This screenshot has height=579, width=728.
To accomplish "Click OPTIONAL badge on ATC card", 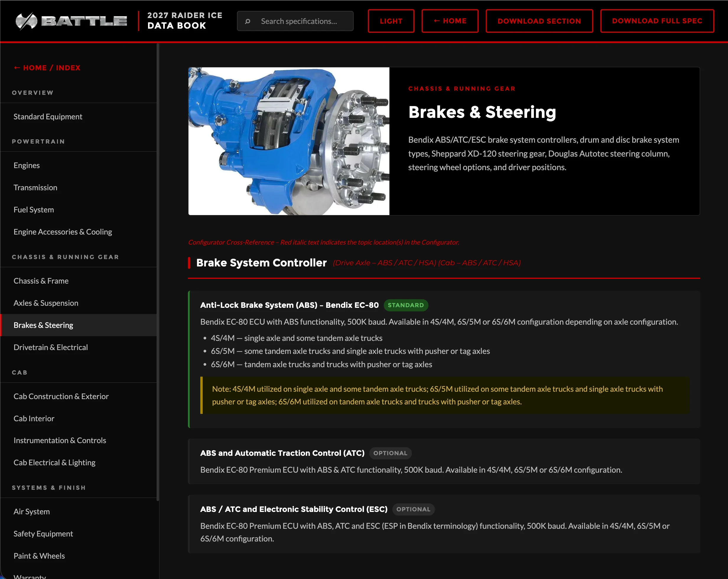I will [x=390, y=453].
